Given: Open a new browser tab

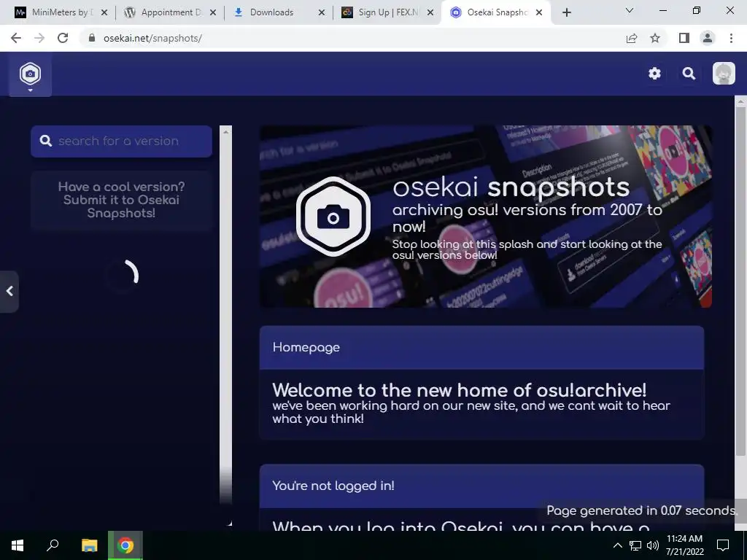Looking at the screenshot, I should coord(566,12).
